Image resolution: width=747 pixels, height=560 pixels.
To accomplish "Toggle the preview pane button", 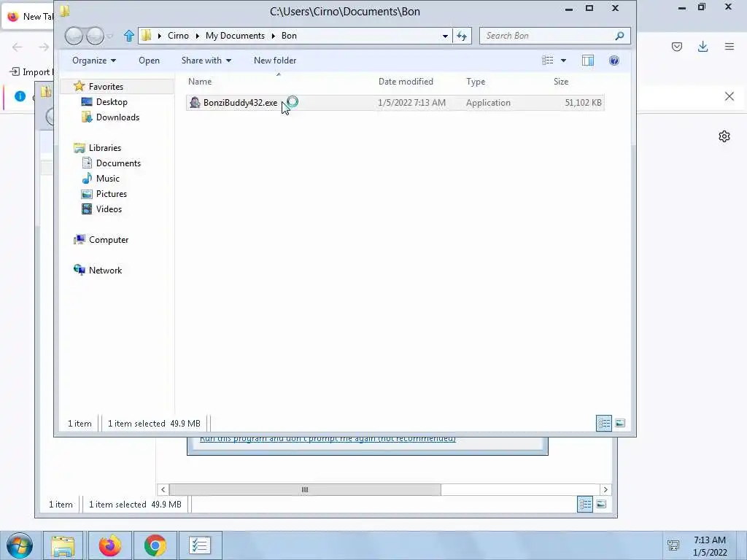I will [x=588, y=61].
